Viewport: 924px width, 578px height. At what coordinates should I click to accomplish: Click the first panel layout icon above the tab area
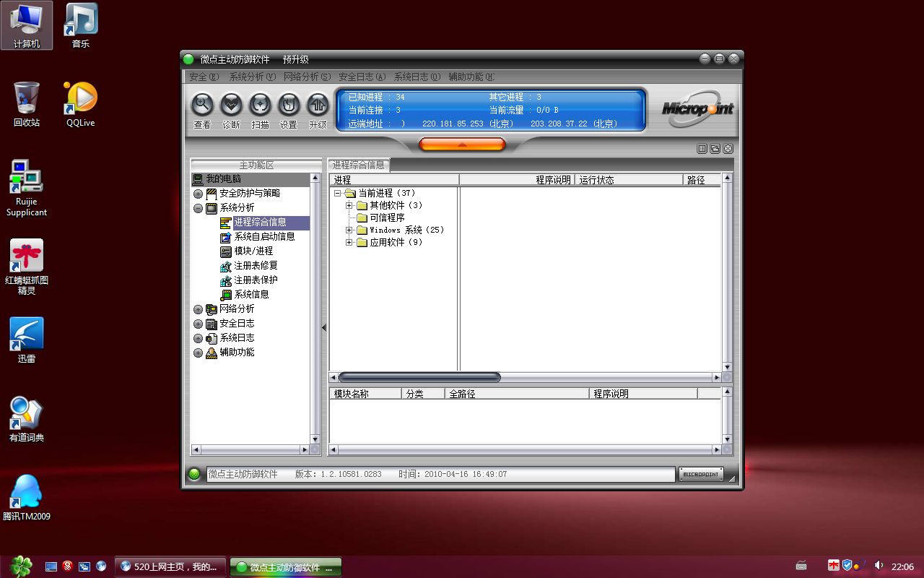pos(702,149)
